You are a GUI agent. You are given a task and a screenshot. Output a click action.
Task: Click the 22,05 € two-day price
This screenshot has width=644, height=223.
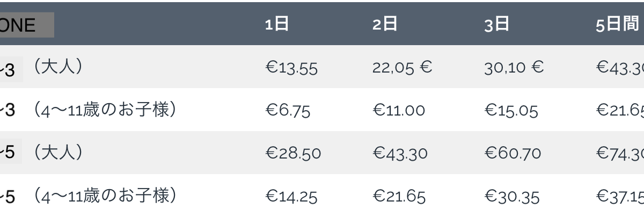click(x=402, y=68)
